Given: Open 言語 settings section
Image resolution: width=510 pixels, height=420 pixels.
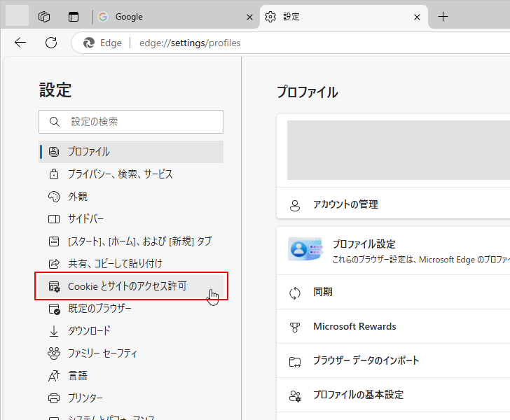Looking at the screenshot, I should click(131, 376).
